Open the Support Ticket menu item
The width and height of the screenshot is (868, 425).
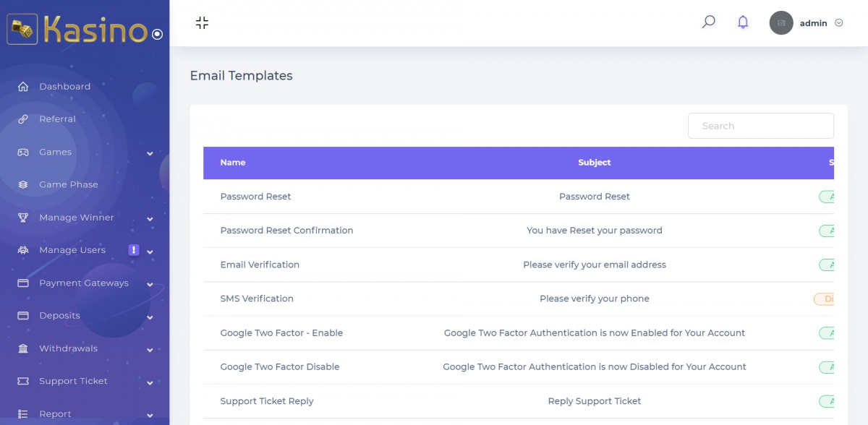[73, 382]
